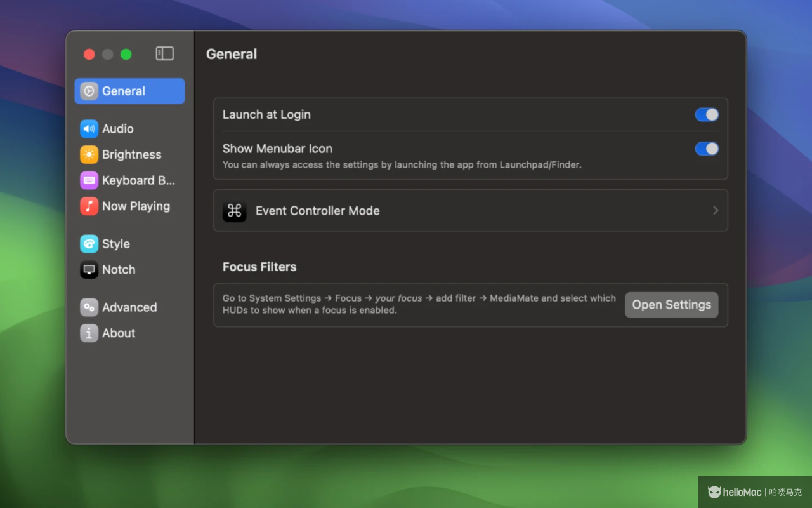This screenshot has height=508, width=812.
Task: Click the Open Settings button
Action: point(672,305)
